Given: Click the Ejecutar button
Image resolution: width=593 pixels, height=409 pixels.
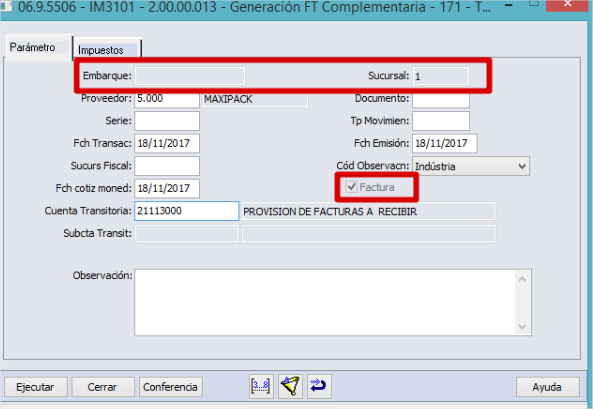Looking at the screenshot, I should coord(36,387).
